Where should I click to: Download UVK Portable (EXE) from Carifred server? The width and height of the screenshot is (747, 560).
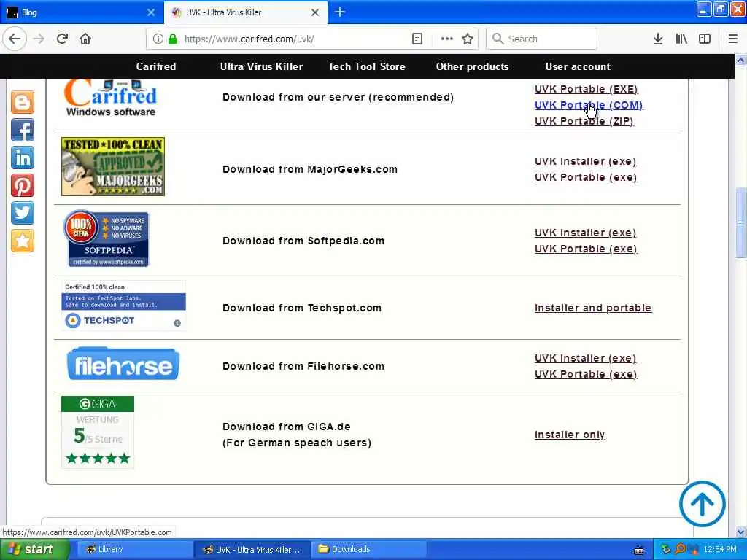coord(586,89)
